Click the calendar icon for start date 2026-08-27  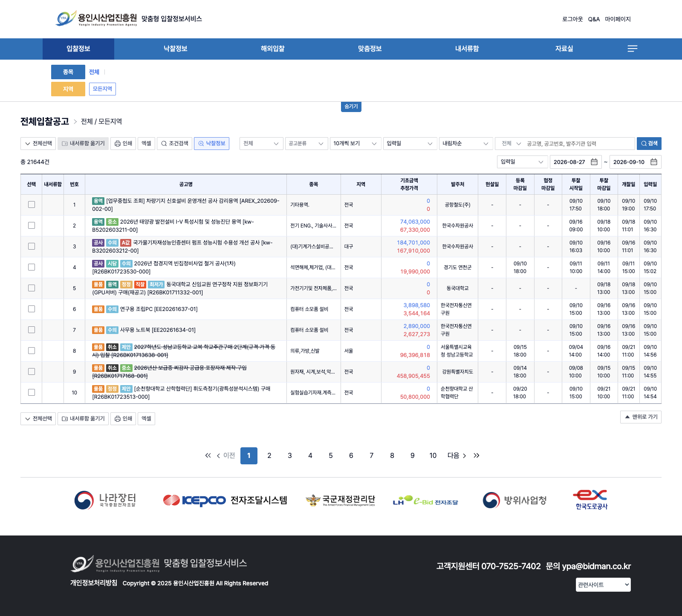point(594,162)
